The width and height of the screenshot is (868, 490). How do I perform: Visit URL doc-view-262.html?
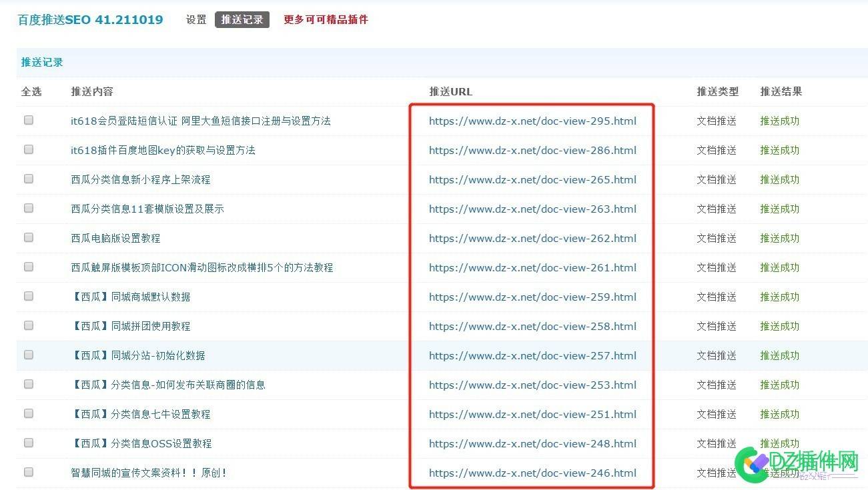532,239
